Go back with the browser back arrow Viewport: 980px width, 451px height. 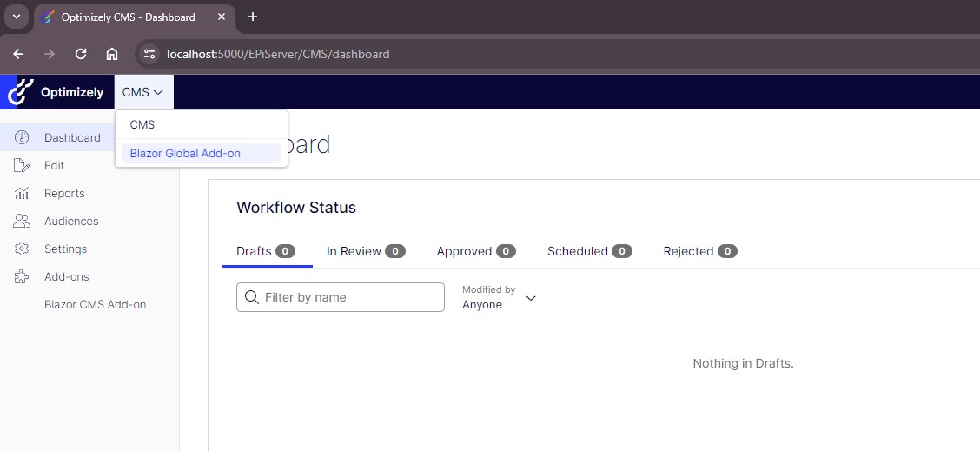coord(18,54)
